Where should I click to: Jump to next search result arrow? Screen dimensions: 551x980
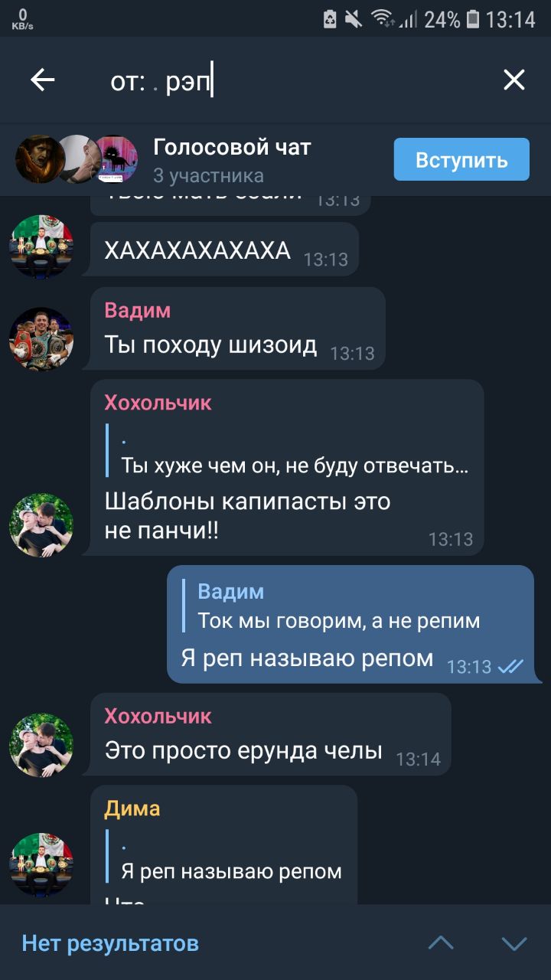[514, 942]
